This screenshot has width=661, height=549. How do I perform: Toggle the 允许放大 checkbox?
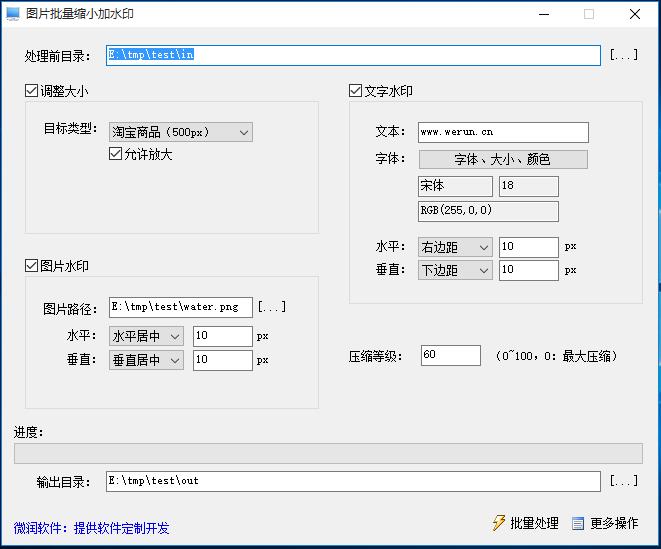point(116,154)
